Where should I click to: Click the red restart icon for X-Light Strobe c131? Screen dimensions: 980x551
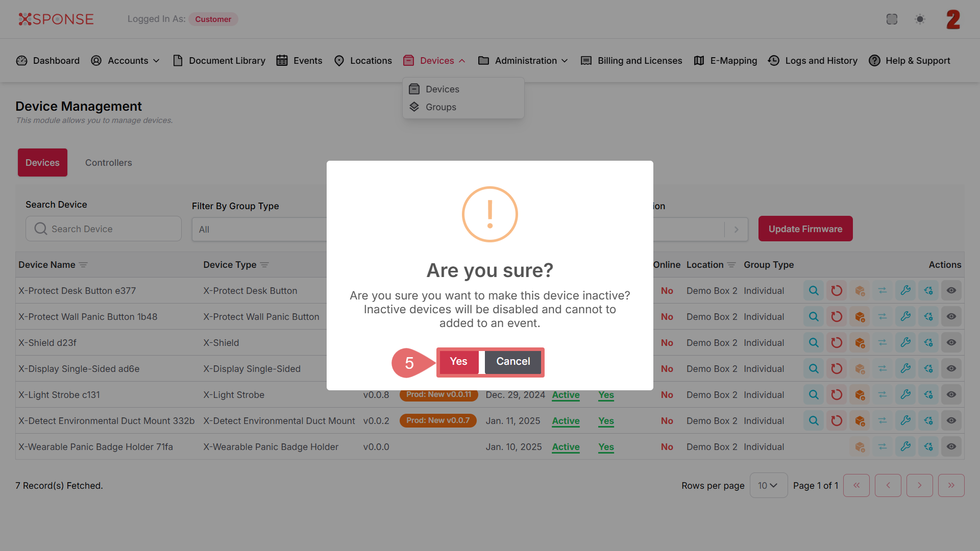coord(837,395)
